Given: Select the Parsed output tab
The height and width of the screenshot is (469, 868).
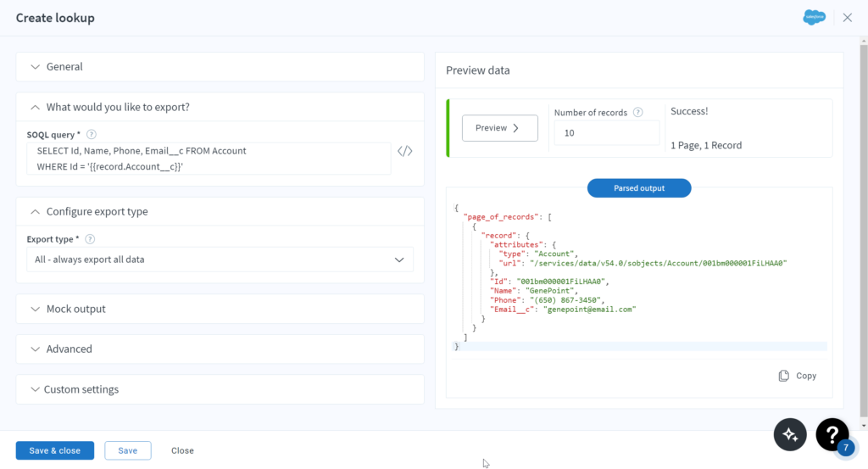Looking at the screenshot, I should [639, 188].
